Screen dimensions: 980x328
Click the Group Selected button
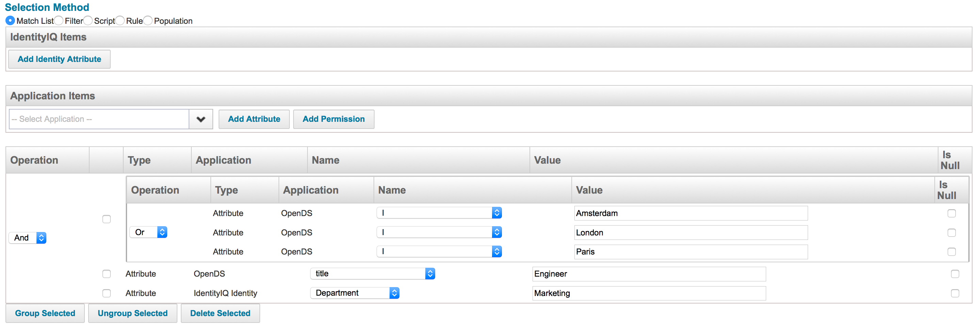pos(45,314)
